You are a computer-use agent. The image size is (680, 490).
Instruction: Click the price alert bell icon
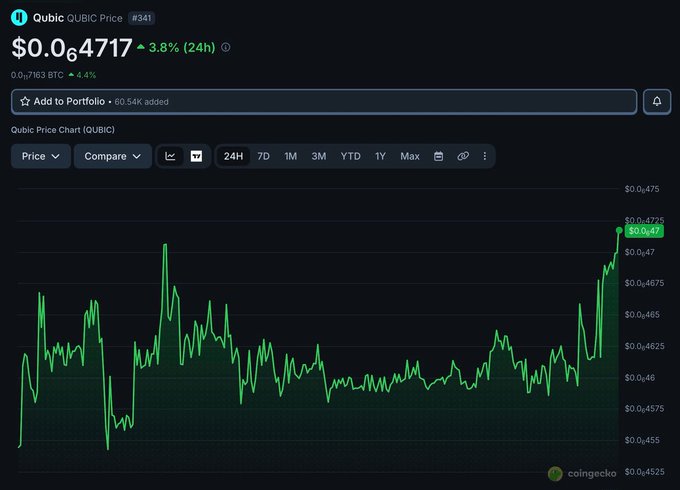point(657,101)
